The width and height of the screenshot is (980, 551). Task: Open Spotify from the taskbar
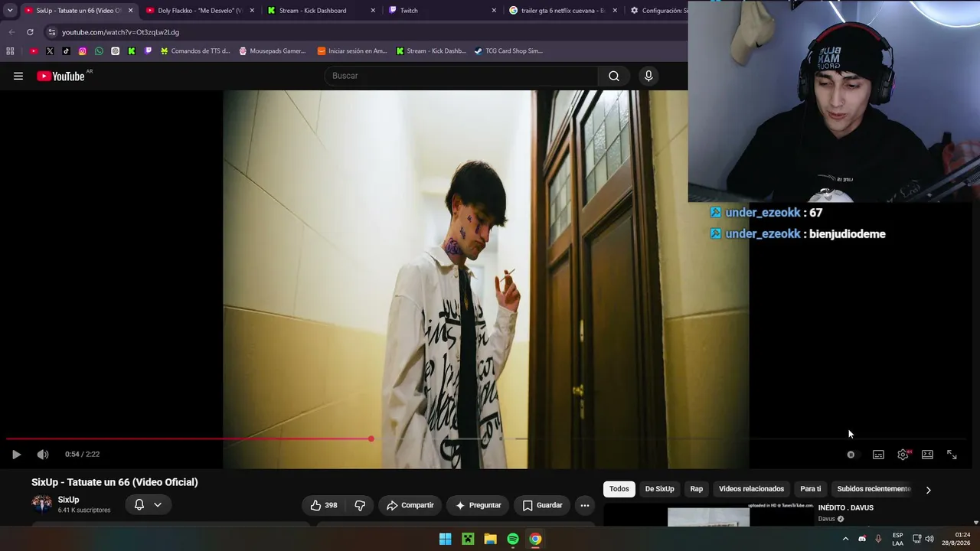[513, 539]
